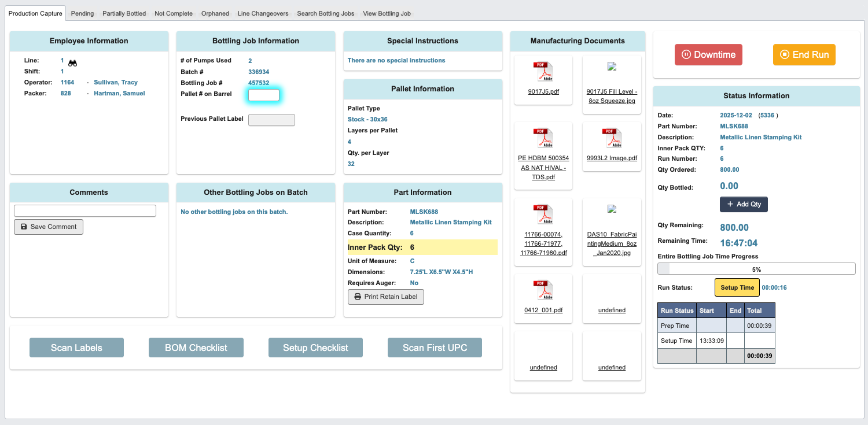Open the Search Bottling Jobs tab
This screenshot has width=868, height=425.
tap(326, 13)
